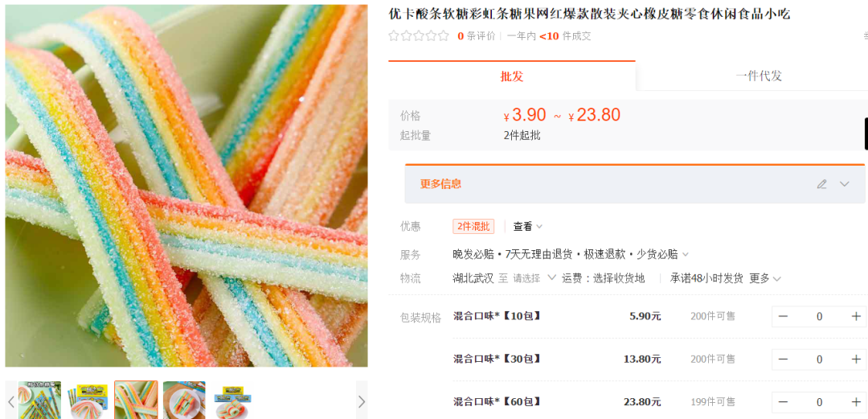The image size is (868, 419).
Task: Click the edit pencil icon in 更多信息 bar
Action: tap(822, 184)
